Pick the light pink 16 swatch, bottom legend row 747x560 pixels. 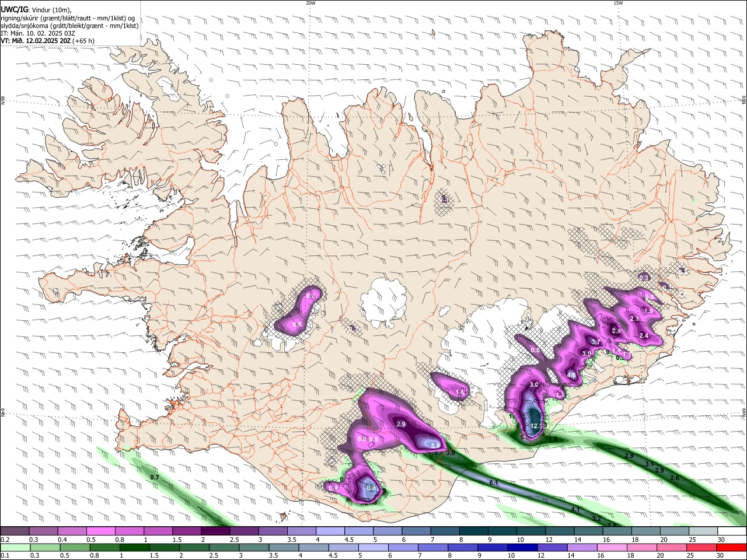click(x=612, y=547)
